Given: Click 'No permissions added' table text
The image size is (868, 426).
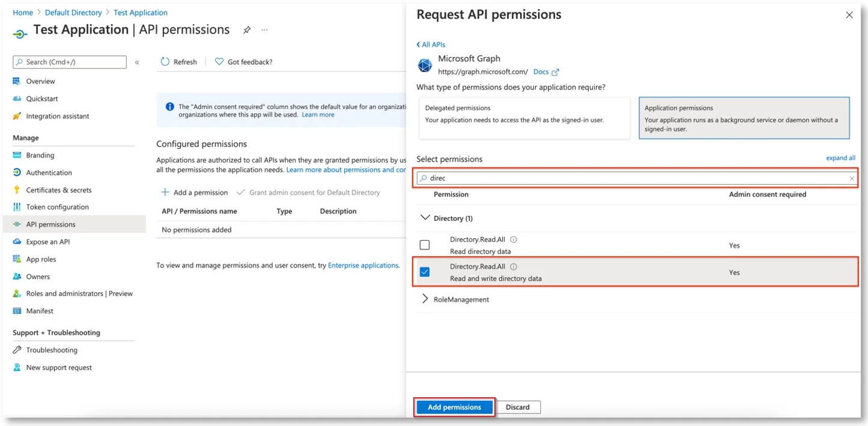Looking at the screenshot, I should 196,230.
